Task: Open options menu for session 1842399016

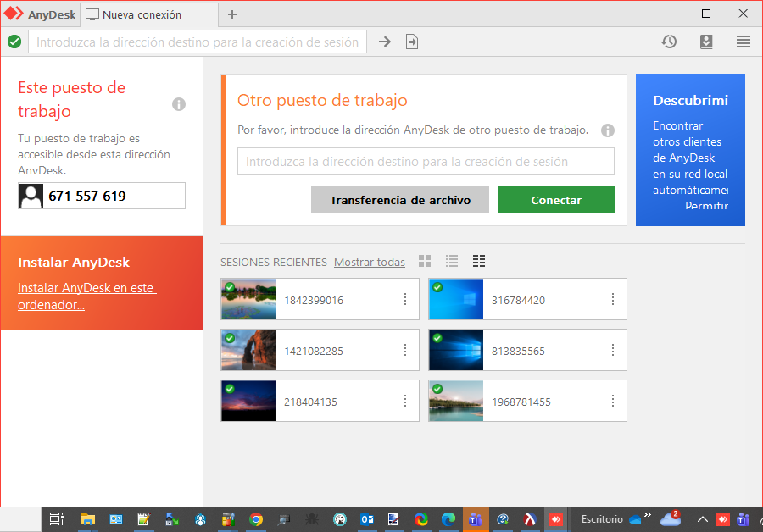Action: (x=405, y=299)
